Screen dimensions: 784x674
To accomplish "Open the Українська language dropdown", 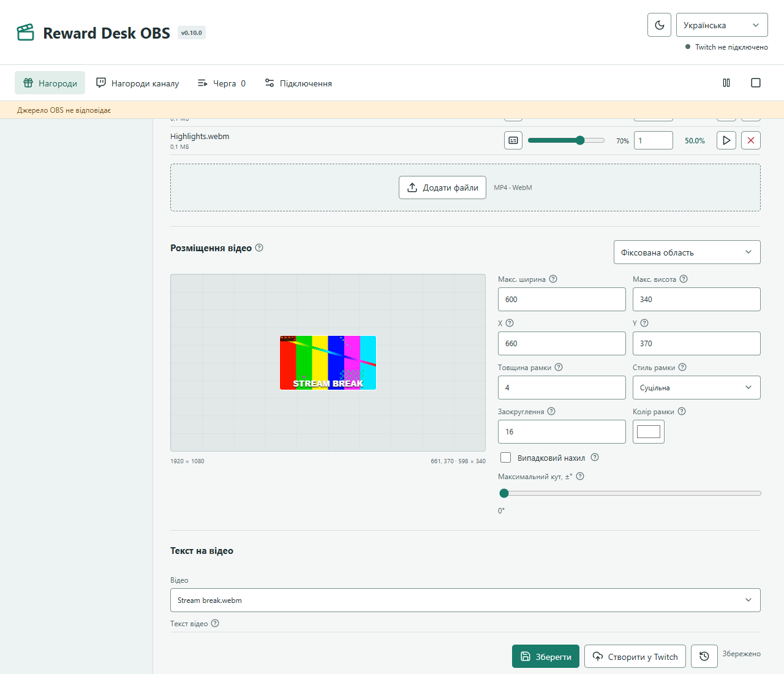I will (722, 25).
